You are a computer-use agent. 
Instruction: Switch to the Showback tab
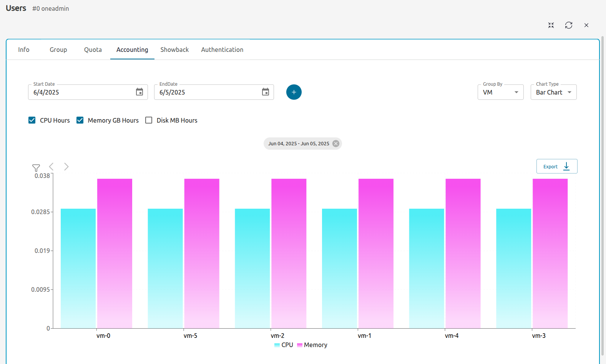(174, 50)
